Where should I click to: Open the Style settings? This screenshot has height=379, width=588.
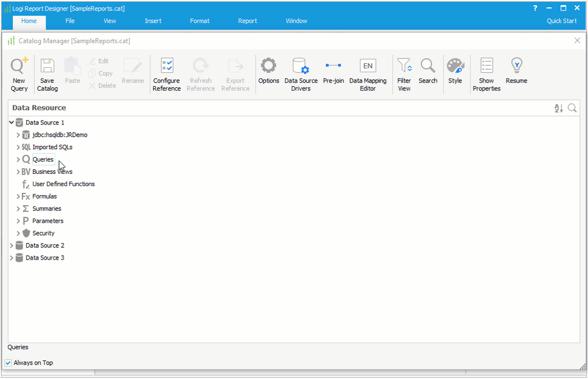click(x=455, y=70)
